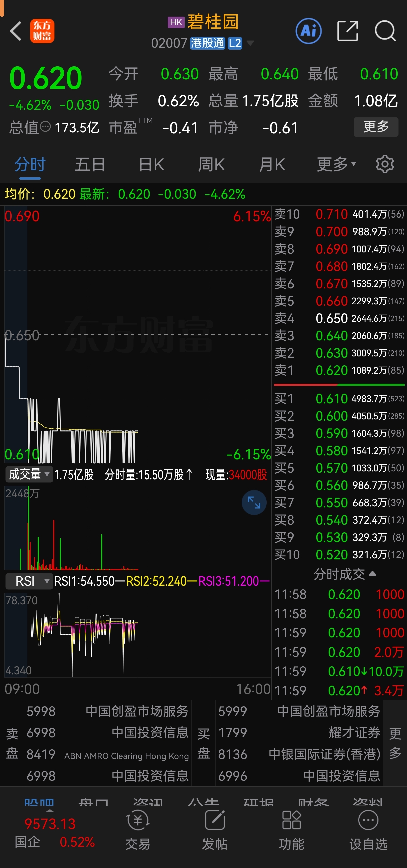Tap the 更多 quote details button
This screenshot has width=407, height=868.
coord(376,127)
